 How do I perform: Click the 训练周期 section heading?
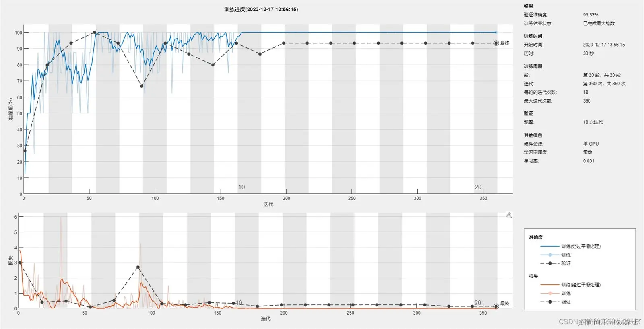pos(533,66)
